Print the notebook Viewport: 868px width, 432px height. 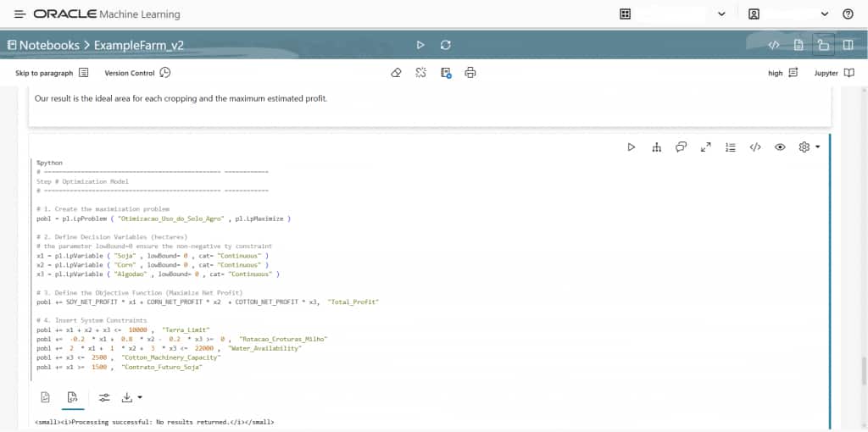coord(470,73)
